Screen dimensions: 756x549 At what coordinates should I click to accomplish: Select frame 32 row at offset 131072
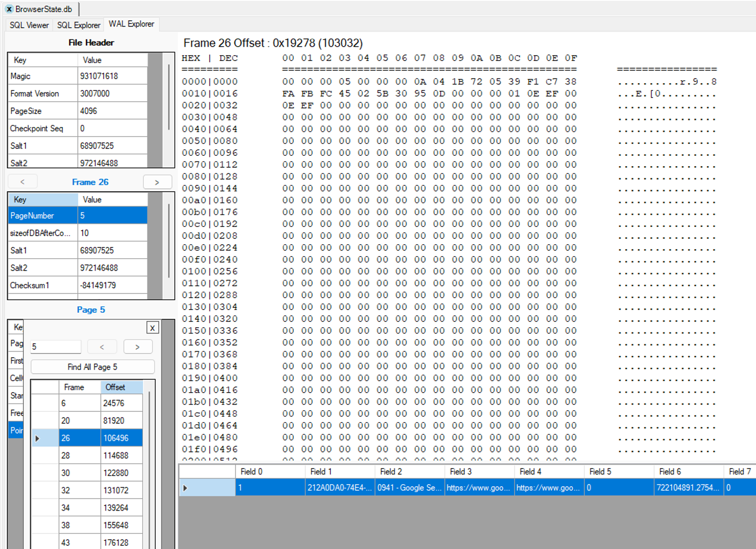tap(87, 490)
